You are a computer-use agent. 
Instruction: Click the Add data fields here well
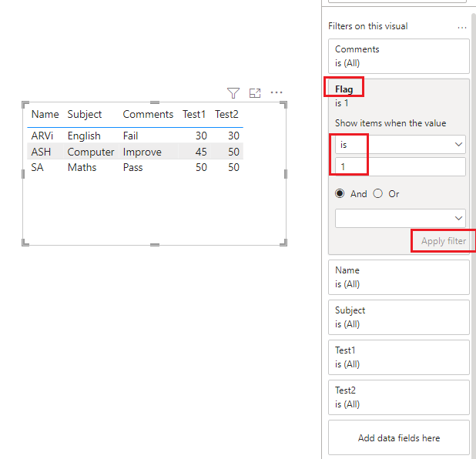[x=398, y=437]
